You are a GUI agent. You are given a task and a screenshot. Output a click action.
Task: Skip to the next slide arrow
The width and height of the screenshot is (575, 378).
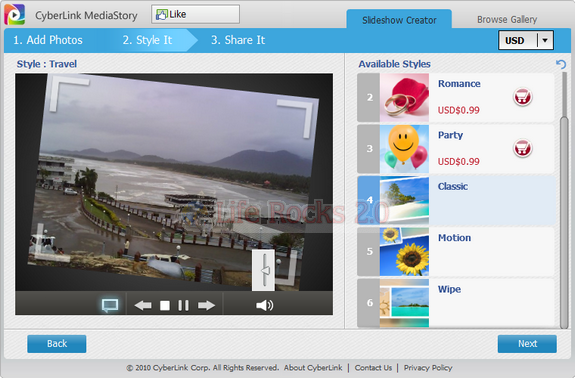(x=206, y=305)
